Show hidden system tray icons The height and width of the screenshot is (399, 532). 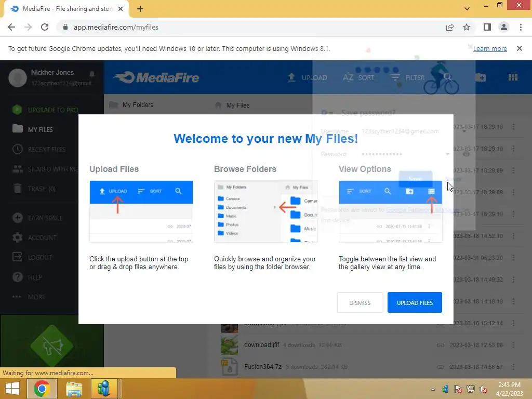pos(433,389)
